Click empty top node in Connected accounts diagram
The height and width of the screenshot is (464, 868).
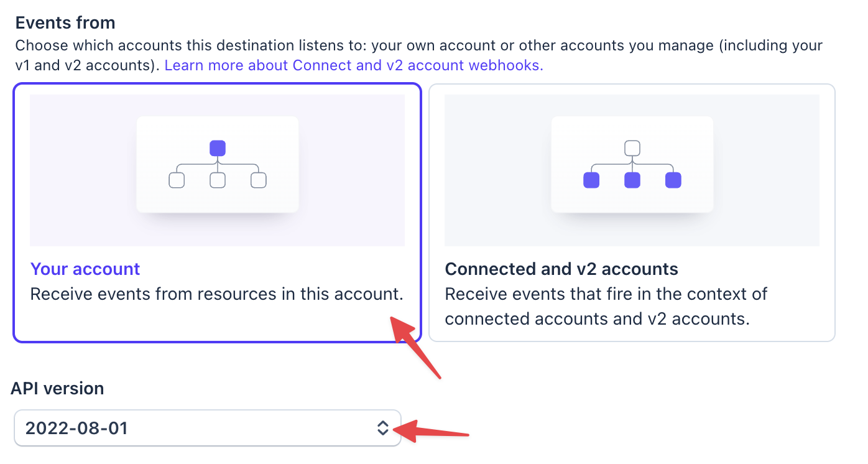click(632, 149)
